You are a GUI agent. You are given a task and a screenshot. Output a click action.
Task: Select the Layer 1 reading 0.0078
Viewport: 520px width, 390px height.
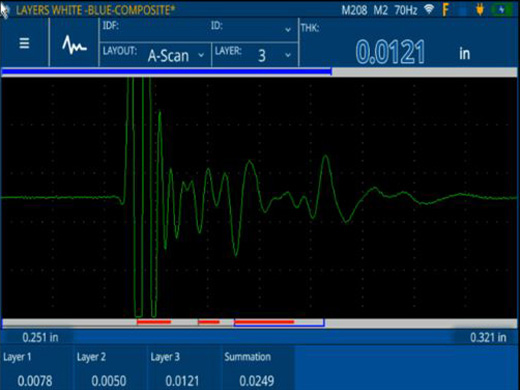point(35,381)
